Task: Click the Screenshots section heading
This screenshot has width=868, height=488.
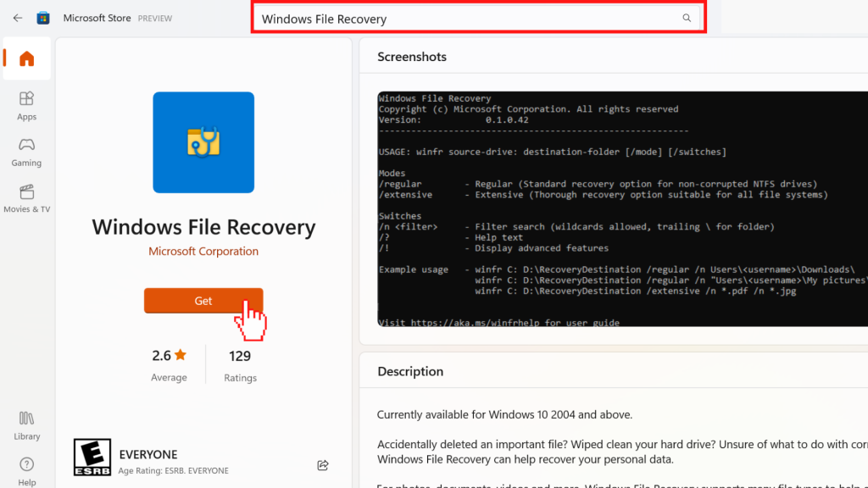Action: 412,57
